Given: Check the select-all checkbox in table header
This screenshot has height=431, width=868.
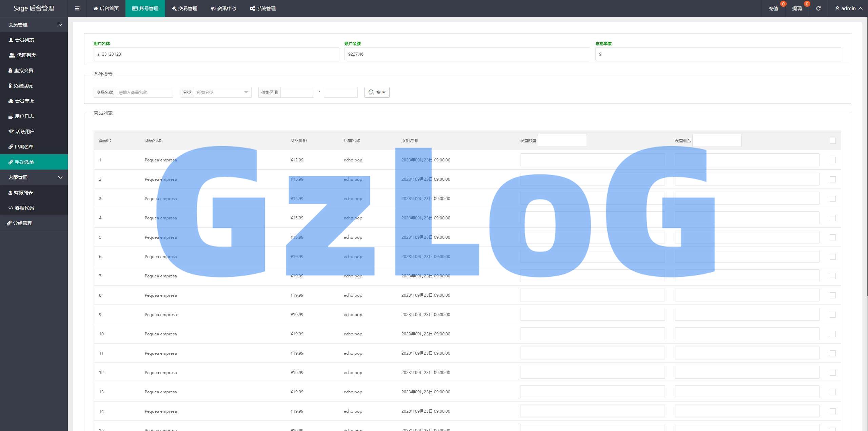Looking at the screenshot, I should [x=832, y=141].
